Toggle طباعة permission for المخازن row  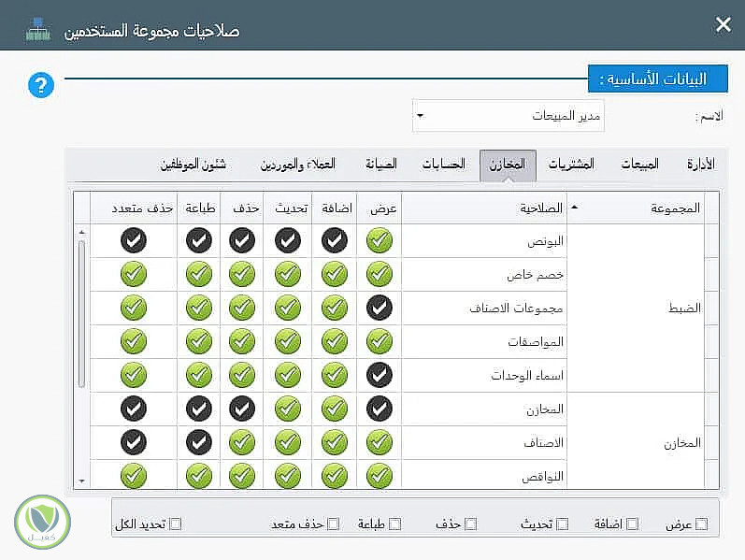pos(199,409)
